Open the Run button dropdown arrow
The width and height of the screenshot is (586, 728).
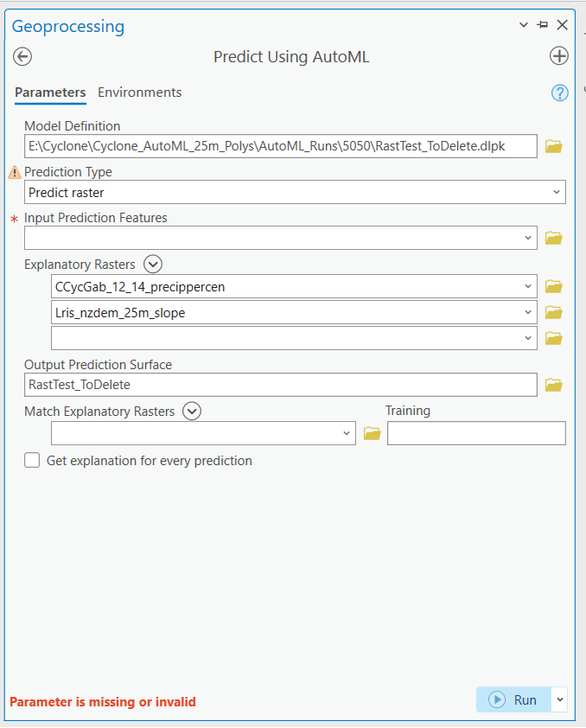click(559, 699)
